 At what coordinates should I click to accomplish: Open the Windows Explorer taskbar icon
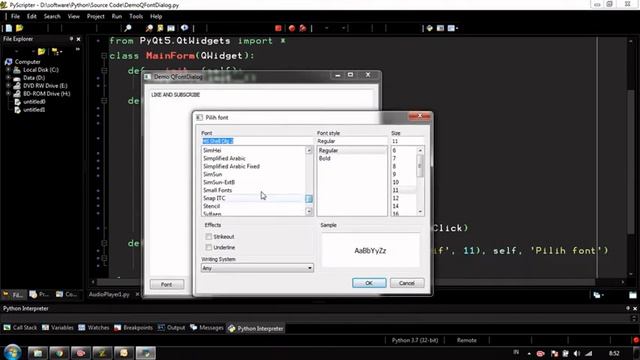38,353
